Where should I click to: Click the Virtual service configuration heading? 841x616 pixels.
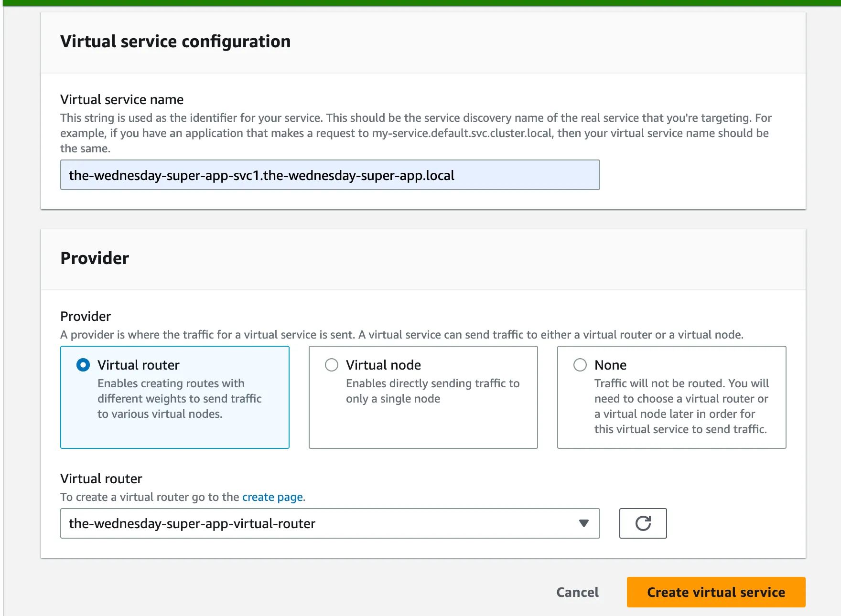175,42
